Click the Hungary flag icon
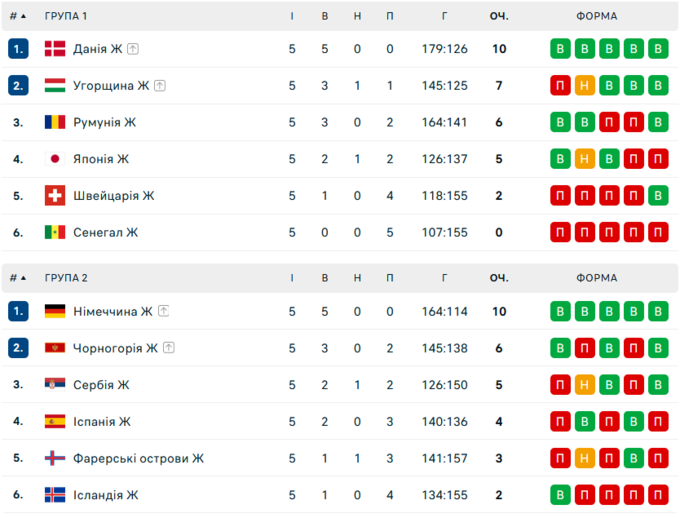This screenshot has height=518, width=680. pos(55,86)
